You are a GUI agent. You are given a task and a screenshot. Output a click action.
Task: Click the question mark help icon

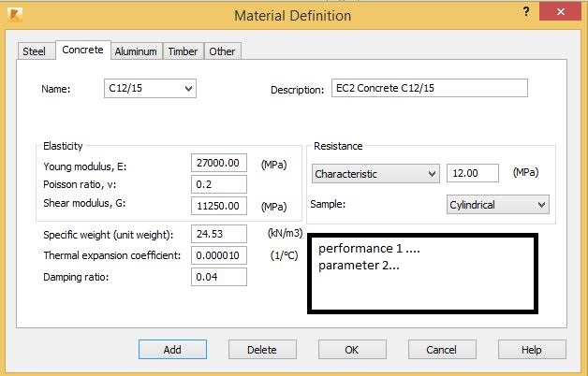tap(526, 11)
